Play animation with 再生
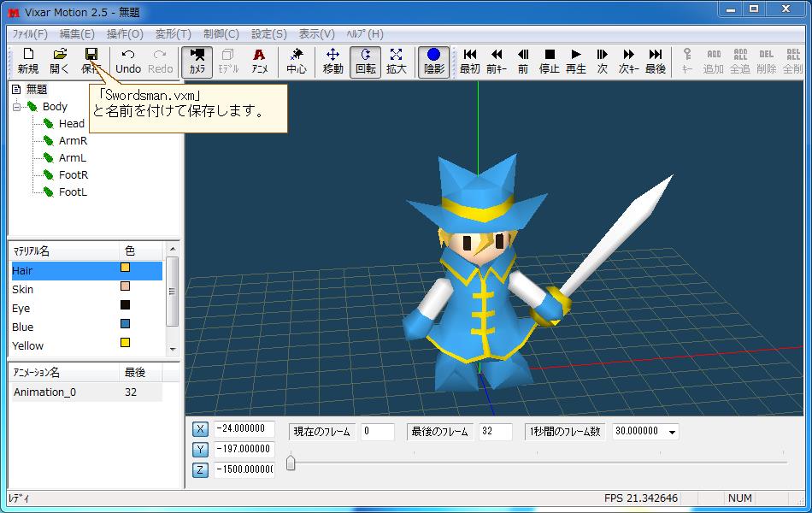 (576, 62)
